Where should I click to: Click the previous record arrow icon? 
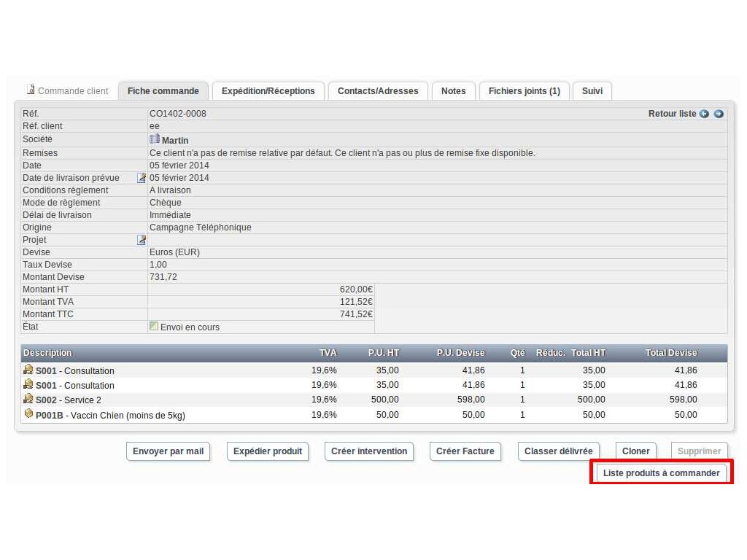[704, 114]
